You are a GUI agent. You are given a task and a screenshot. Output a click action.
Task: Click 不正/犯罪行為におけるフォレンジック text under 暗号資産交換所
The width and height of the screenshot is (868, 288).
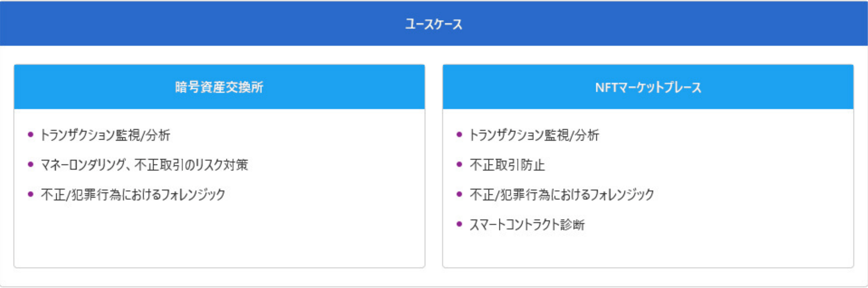click(133, 195)
